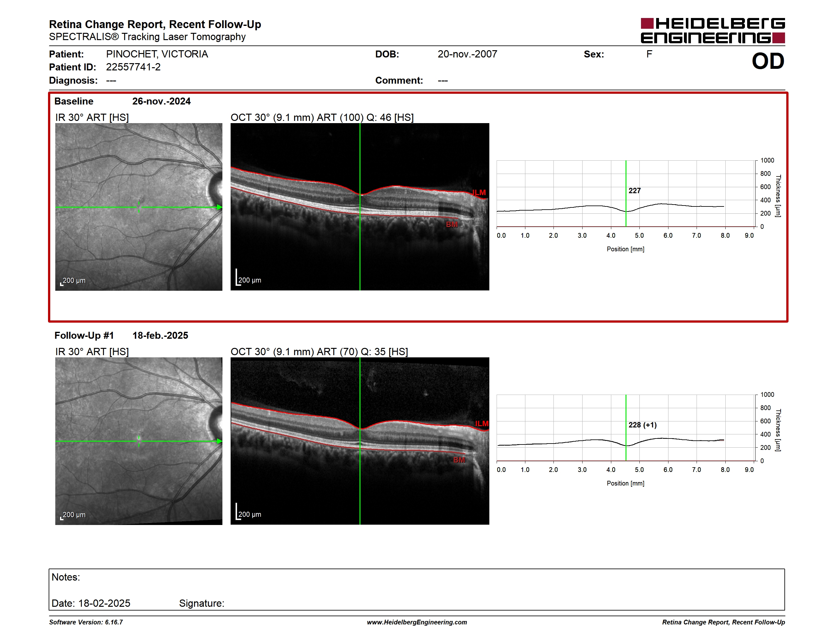Click the Follow-Up #1 heading label

coord(84,335)
